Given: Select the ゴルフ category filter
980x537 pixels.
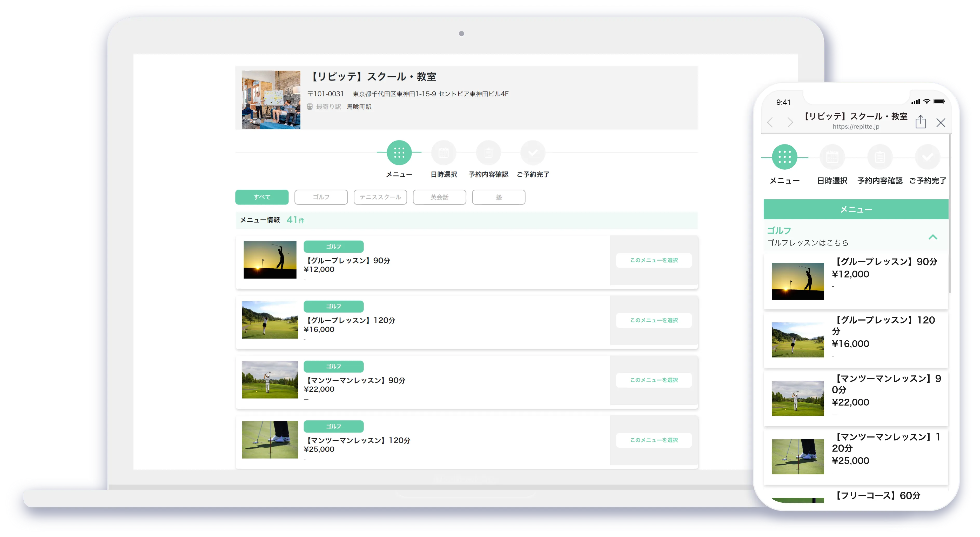Looking at the screenshot, I should [321, 197].
